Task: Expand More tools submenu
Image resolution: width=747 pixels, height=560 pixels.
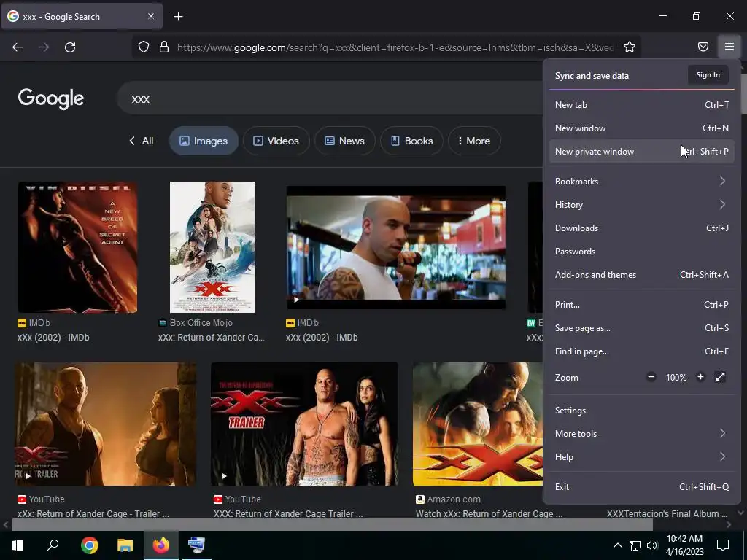Action: 642,434
